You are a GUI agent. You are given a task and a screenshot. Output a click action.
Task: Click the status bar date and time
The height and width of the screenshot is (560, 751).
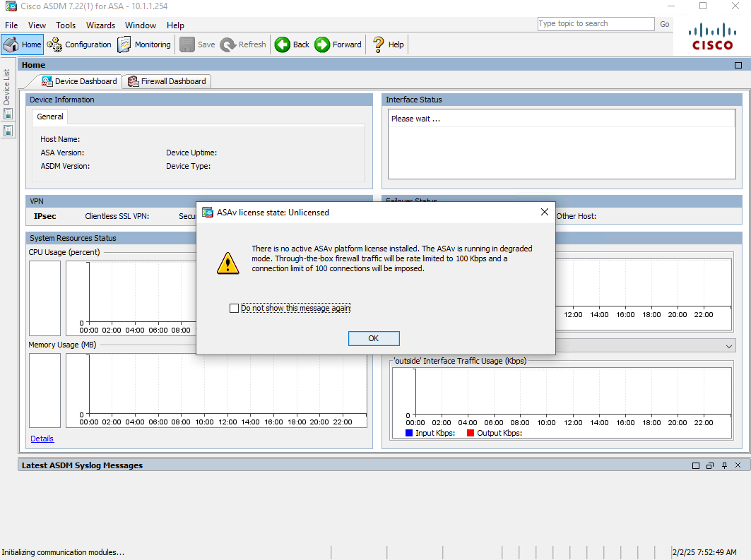(x=704, y=552)
